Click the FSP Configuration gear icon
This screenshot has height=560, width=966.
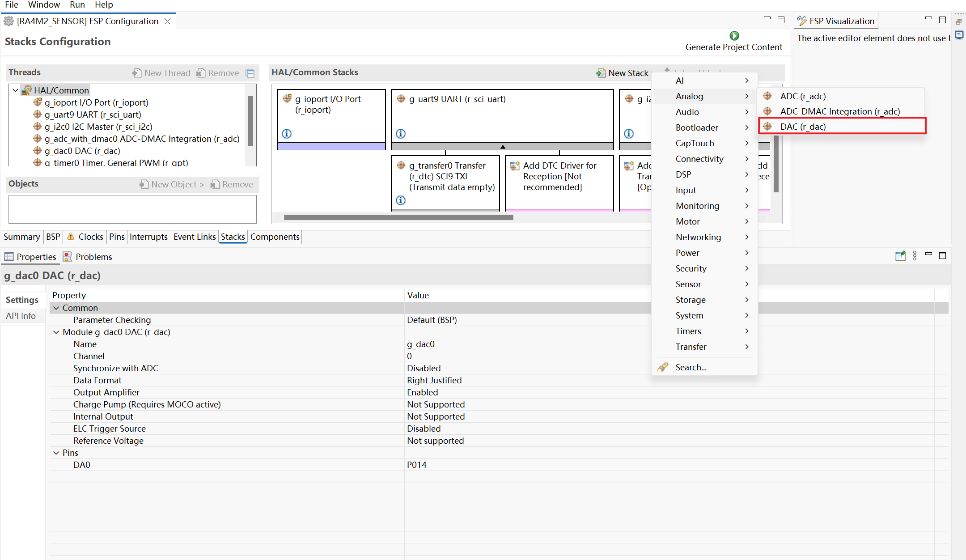(x=8, y=21)
